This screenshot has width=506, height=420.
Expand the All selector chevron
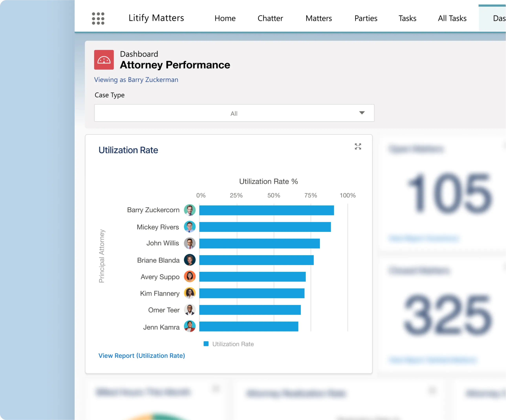(x=362, y=113)
